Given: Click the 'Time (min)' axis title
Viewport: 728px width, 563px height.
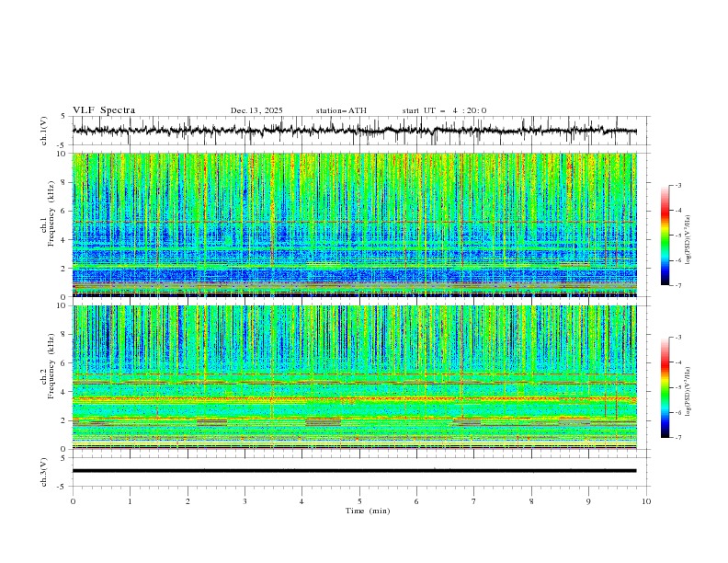Looking at the screenshot, I should (x=368, y=511).
